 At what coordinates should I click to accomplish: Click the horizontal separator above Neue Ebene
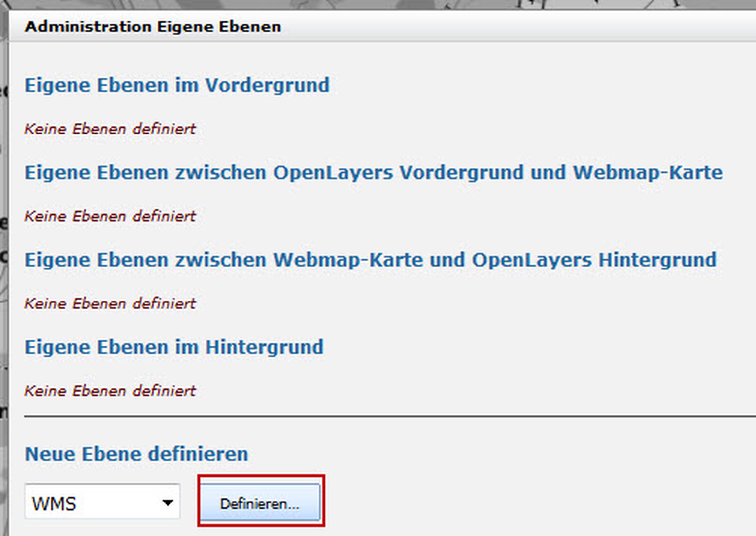[390, 417]
